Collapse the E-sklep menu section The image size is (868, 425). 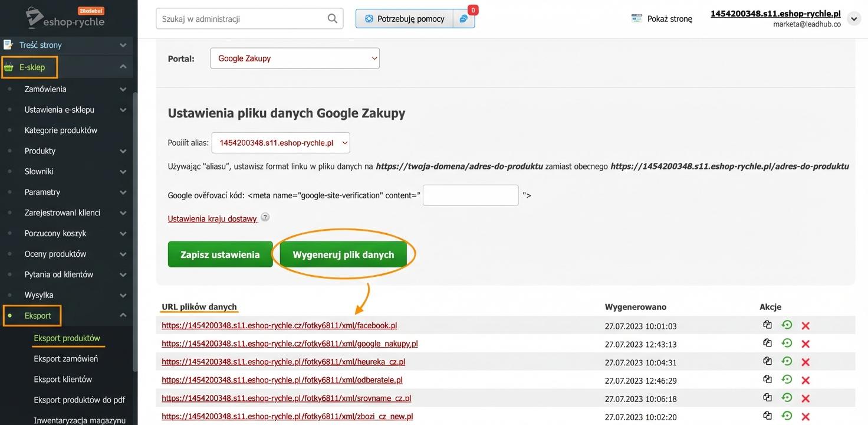(x=123, y=67)
